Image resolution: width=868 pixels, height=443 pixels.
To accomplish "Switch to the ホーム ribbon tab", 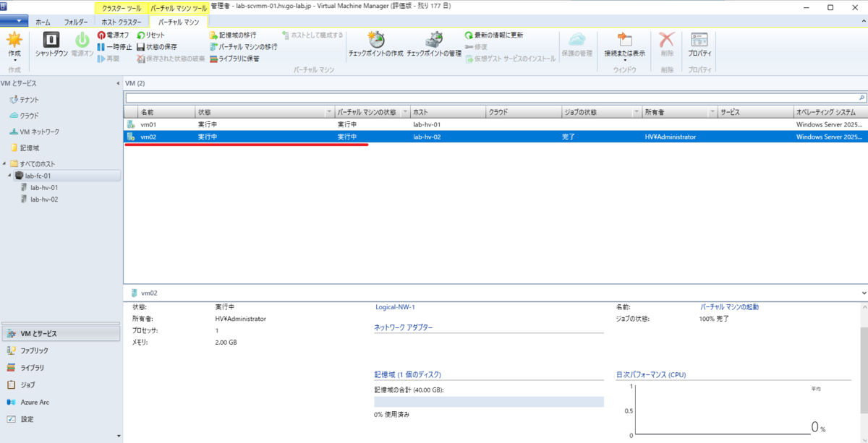I will 43,22.
